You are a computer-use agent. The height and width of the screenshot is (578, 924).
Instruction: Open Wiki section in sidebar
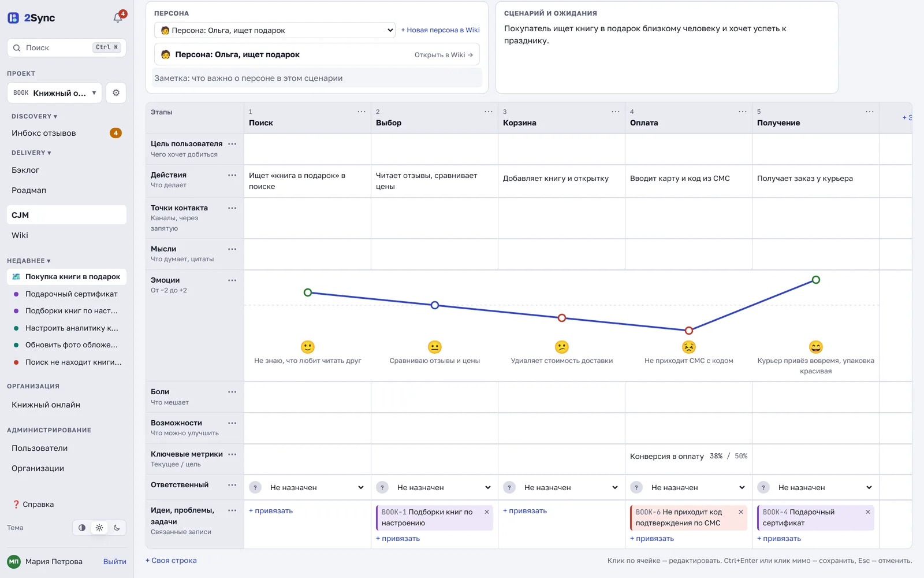point(20,235)
